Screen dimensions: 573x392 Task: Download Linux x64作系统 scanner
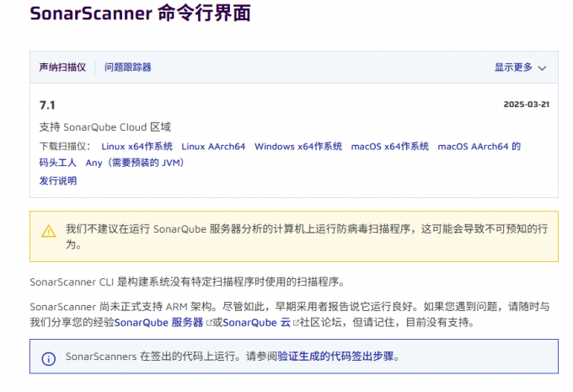point(137,147)
